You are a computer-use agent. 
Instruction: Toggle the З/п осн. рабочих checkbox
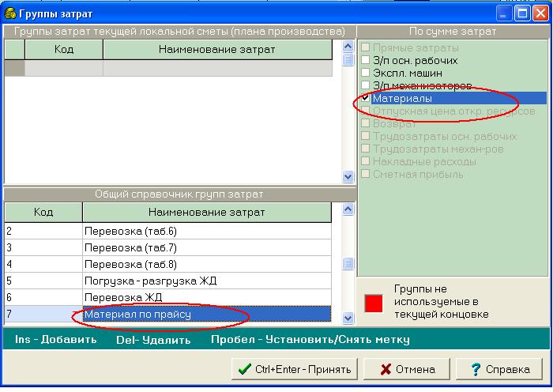coord(366,60)
